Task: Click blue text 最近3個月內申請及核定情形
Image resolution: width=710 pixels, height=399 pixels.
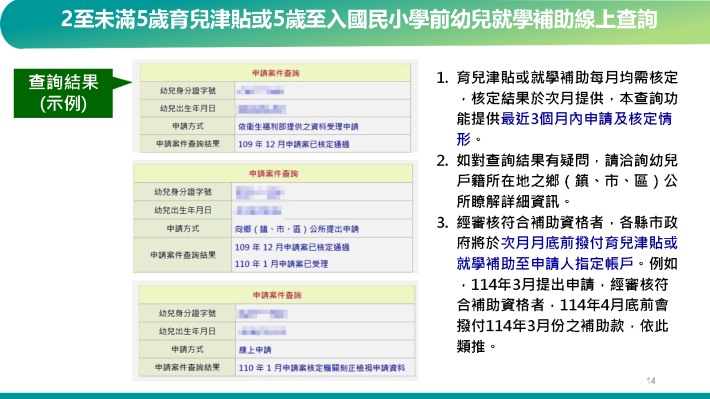Action: click(x=564, y=129)
